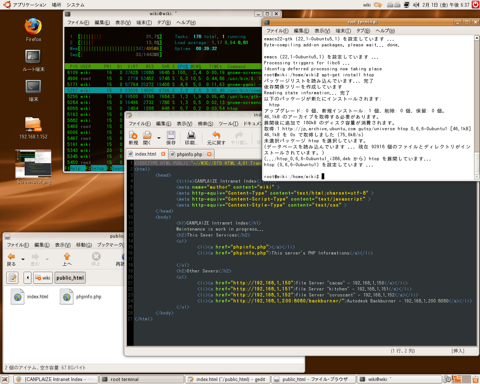Viewport: 480px width, 384px height.
Task: Open file browser ファイル(F) menu
Action: click(18, 245)
